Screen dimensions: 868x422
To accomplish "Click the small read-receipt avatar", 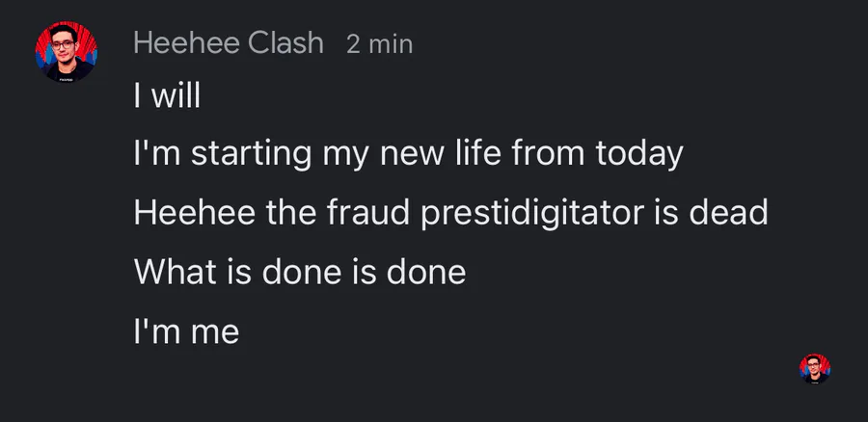I will [815, 368].
